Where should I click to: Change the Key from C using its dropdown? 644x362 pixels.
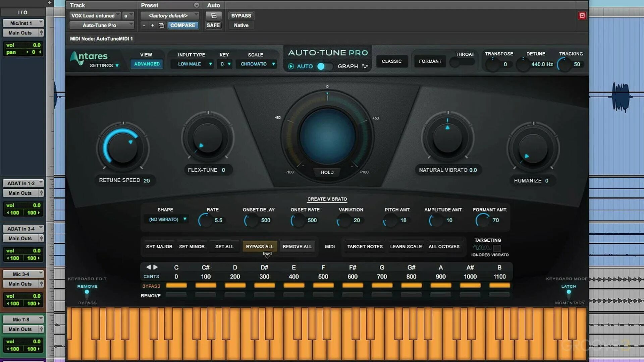point(225,64)
